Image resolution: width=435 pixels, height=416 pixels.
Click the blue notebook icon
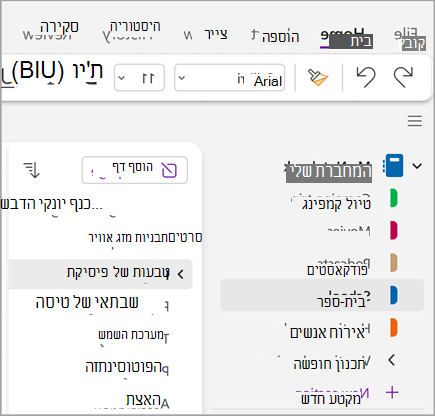pos(394,165)
